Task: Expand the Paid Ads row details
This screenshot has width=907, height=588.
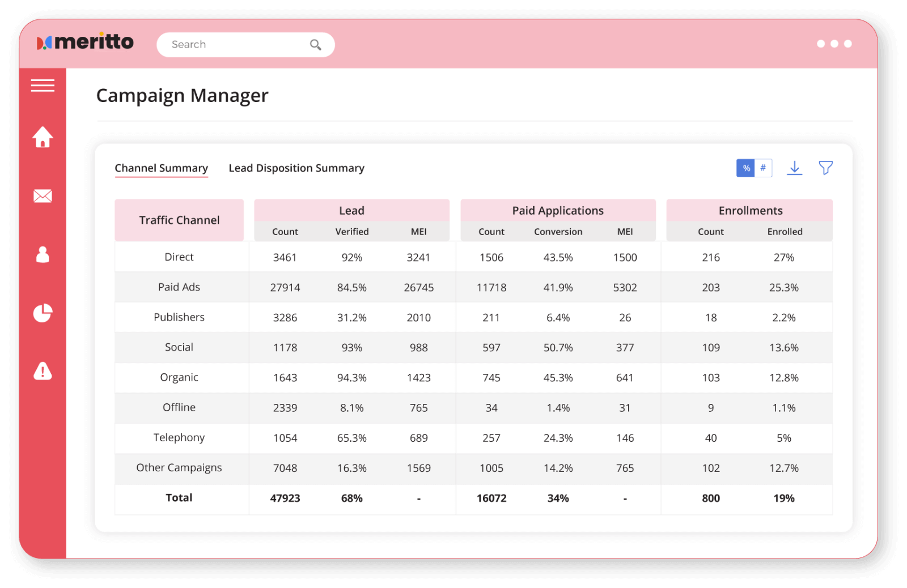Action: (x=179, y=287)
